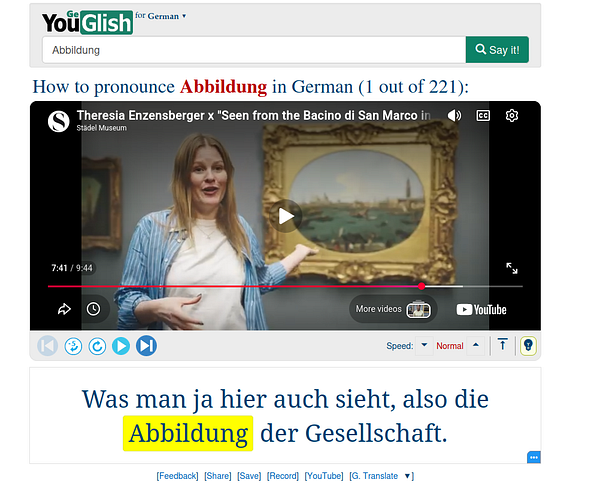Skip to the next video clip
The image size is (600, 498).
[x=146, y=346]
